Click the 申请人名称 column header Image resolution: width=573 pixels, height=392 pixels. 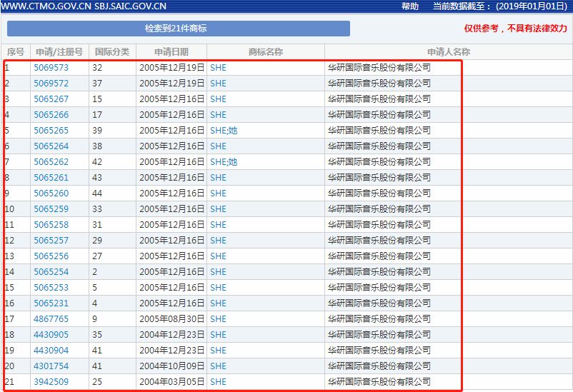449,52
